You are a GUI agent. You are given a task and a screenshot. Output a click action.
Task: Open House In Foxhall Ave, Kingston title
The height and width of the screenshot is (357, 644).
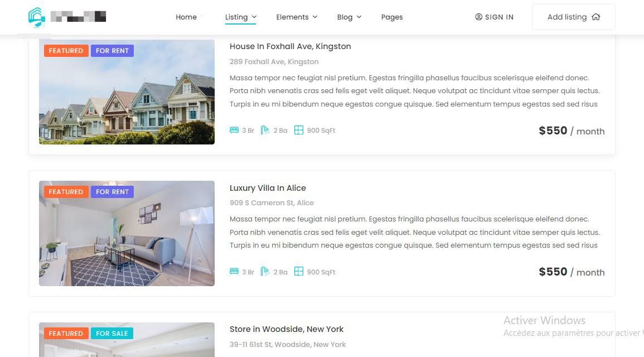pyautogui.click(x=290, y=46)
